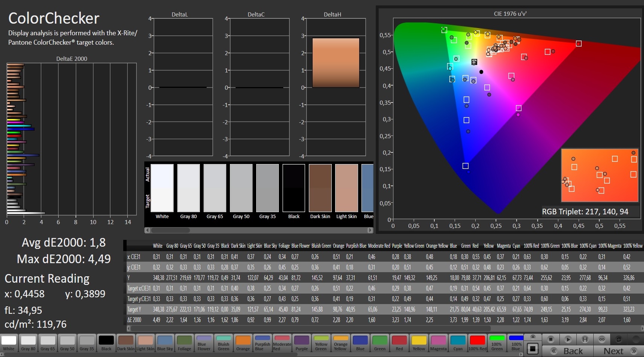Click the double-chevron icon on Next
This screenshot has width=644, height=357.
pos(634,351)
